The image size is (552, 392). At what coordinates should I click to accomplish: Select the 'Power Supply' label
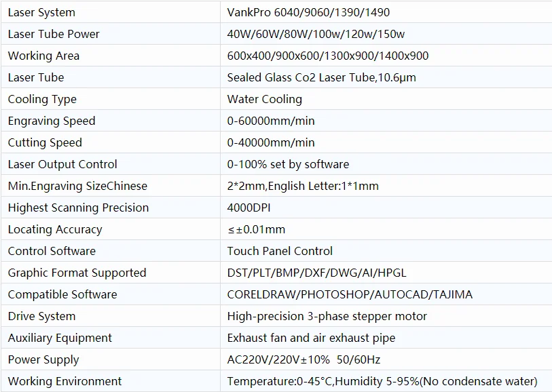point(43,359)
